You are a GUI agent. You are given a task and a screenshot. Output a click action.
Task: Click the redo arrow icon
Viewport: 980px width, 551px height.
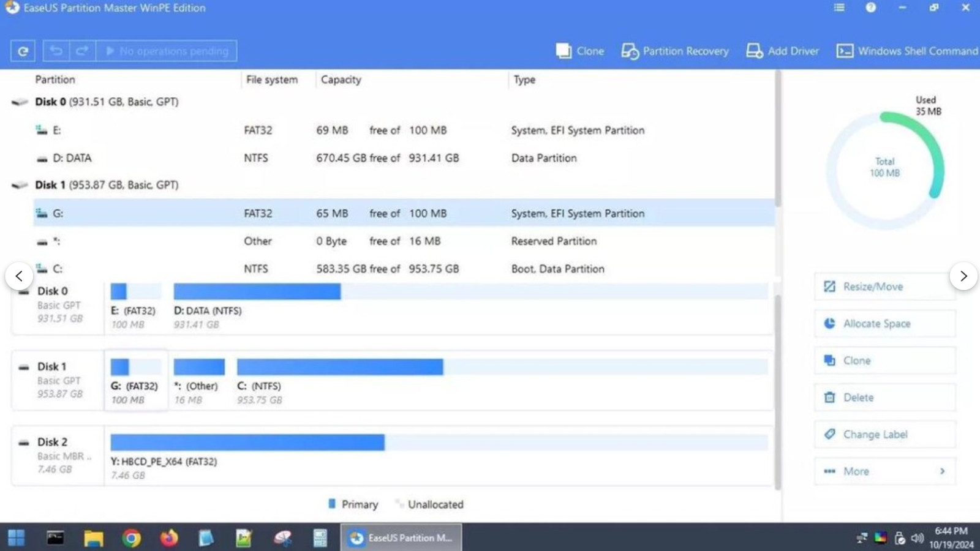tap(83, 51)
